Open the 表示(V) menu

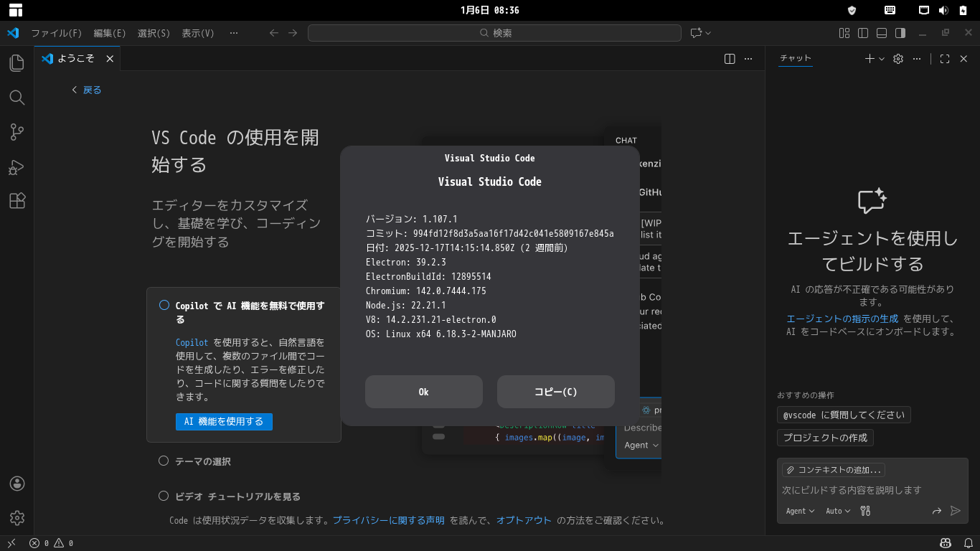click(198, 33)
